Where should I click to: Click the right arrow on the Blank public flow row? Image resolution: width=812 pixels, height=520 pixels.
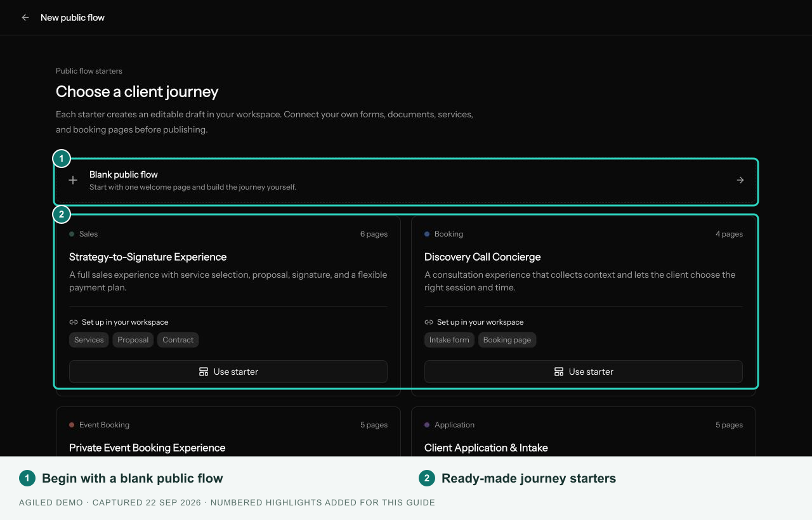(740, 180)
